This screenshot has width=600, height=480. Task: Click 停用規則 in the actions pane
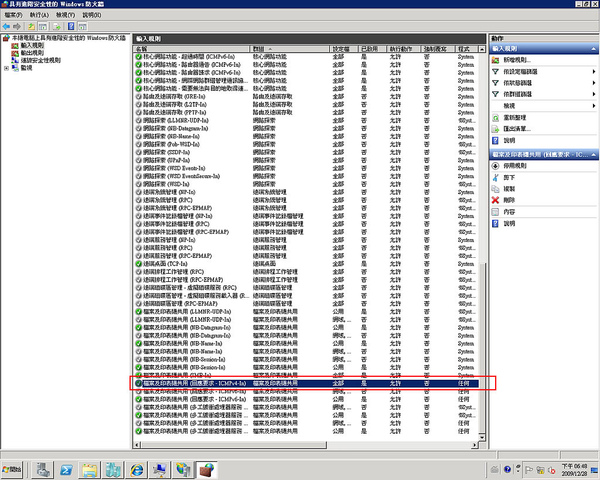point(515,166)
